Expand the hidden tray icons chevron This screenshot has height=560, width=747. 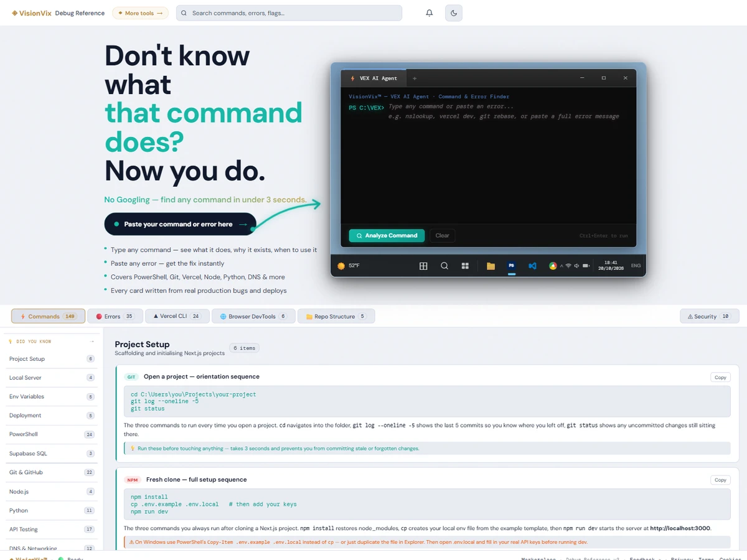(x=561, y=266)
